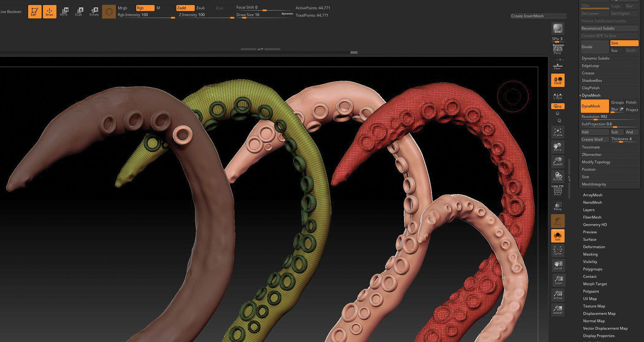Toggle the XYZ rotation axis button
This screenshot has height=342, width=644.
pyautogui.click(x=558, y=106)
